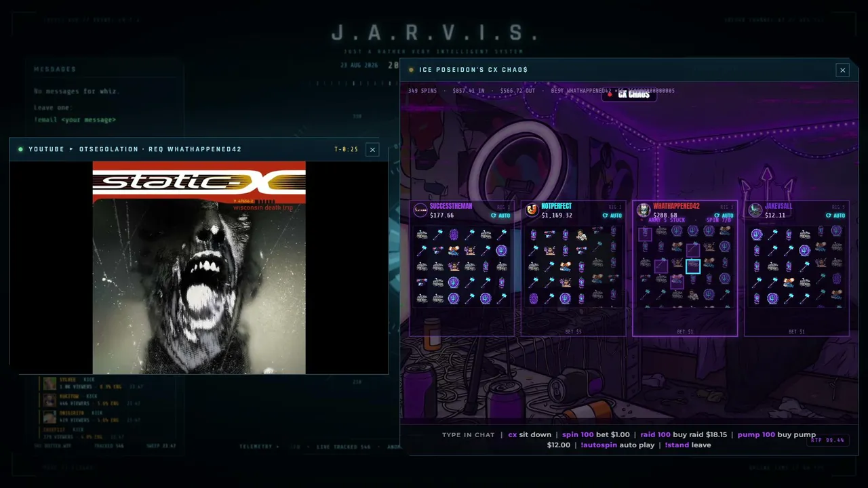Click the yellow dot beside ICE POSEIDON'S CX CHAOS

411,70
